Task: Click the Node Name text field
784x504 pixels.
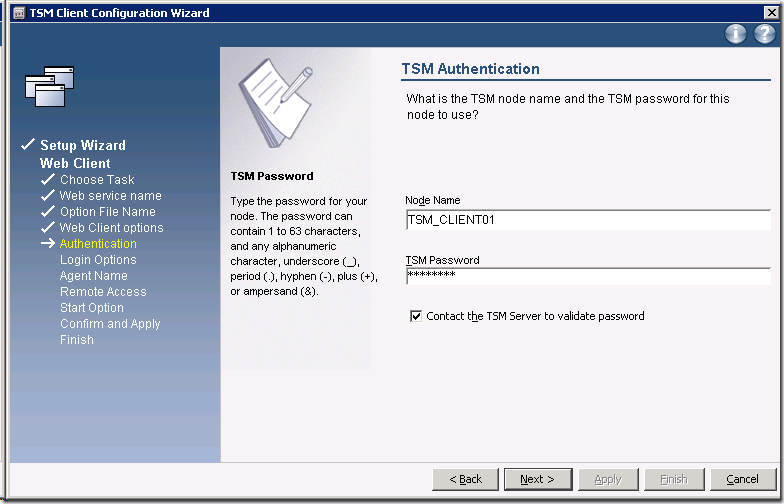Action: (x=587, y=220)
